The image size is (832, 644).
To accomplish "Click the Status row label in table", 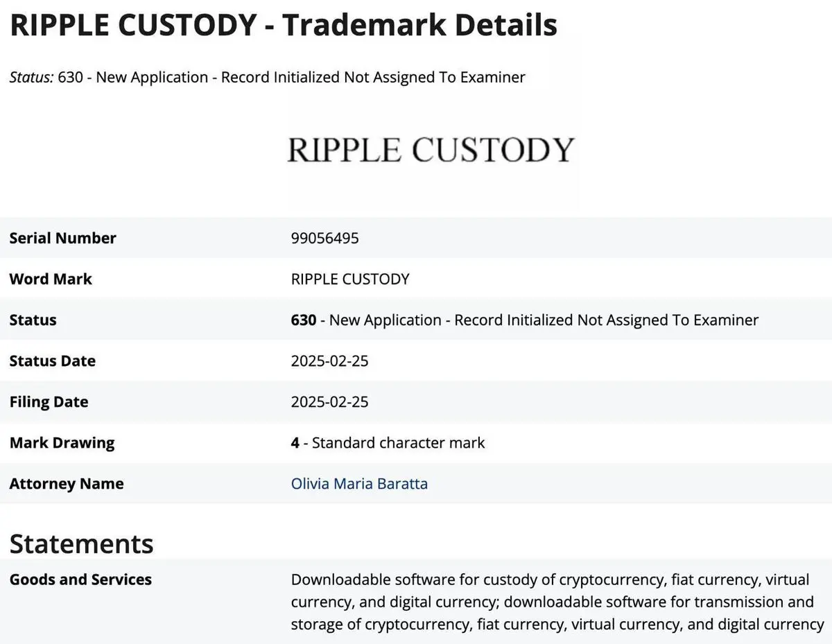I will (x=33, y=320).
